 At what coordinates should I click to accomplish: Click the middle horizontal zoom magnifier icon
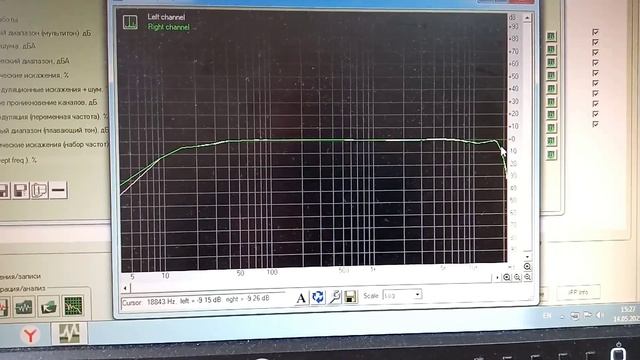tap(517, 277)
